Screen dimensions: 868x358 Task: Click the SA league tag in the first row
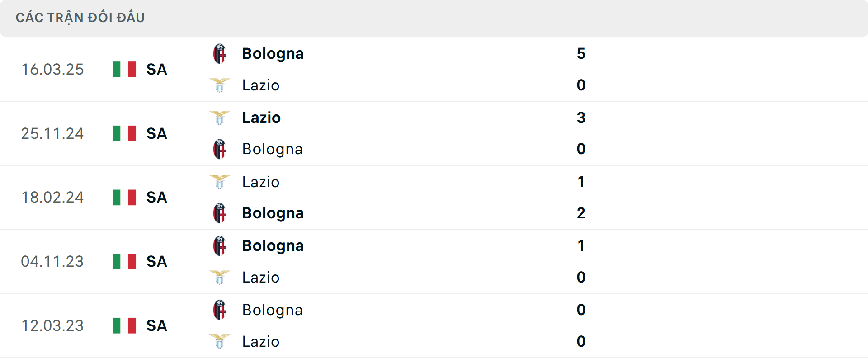[x=156, y=69]
